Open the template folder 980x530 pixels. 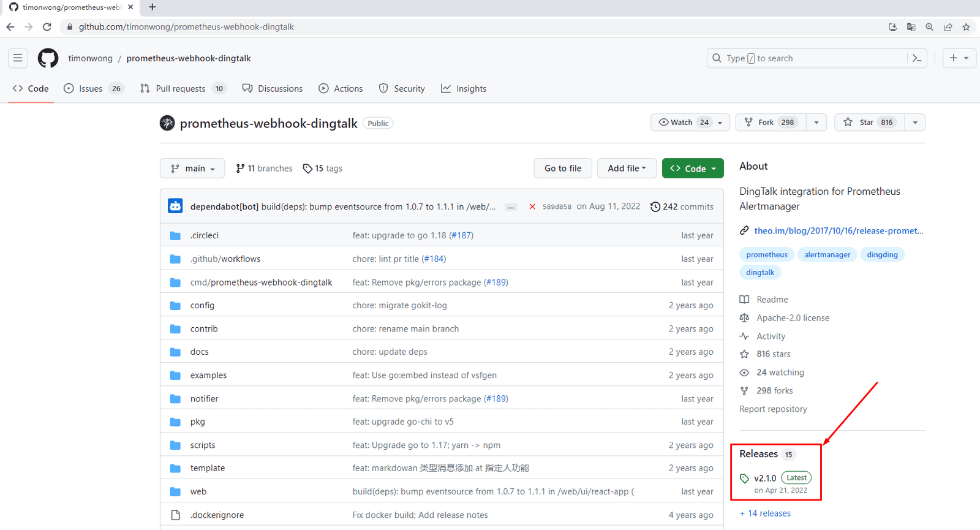pos(208,468)
